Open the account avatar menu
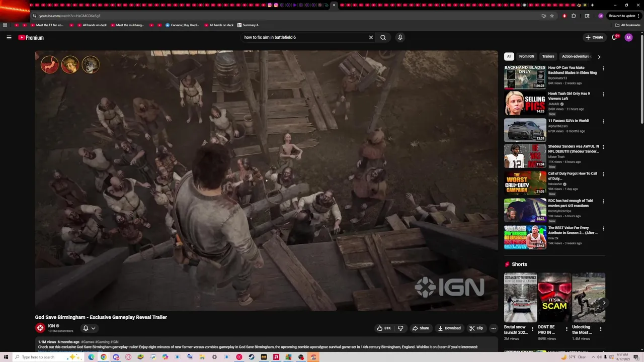 (x=628, y=37)
